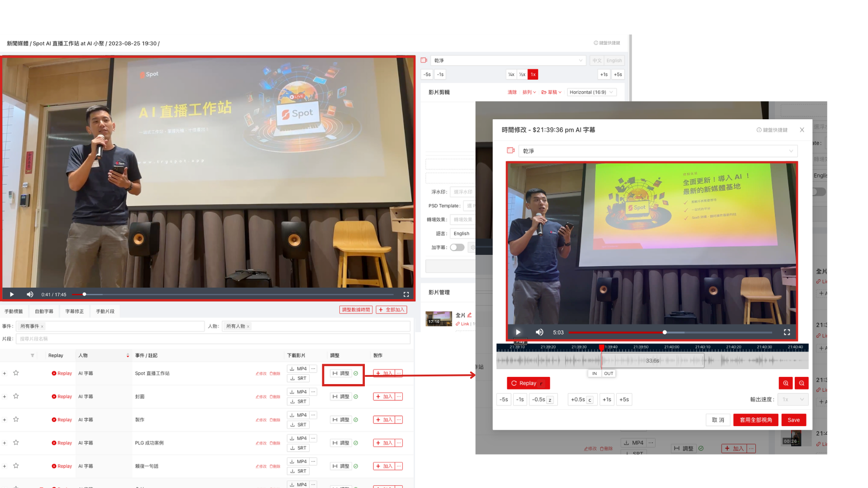This screenshot has width=868, height=488.
Task: Replay the Spot 直播工作站 segment
Action: coord(62,373)
